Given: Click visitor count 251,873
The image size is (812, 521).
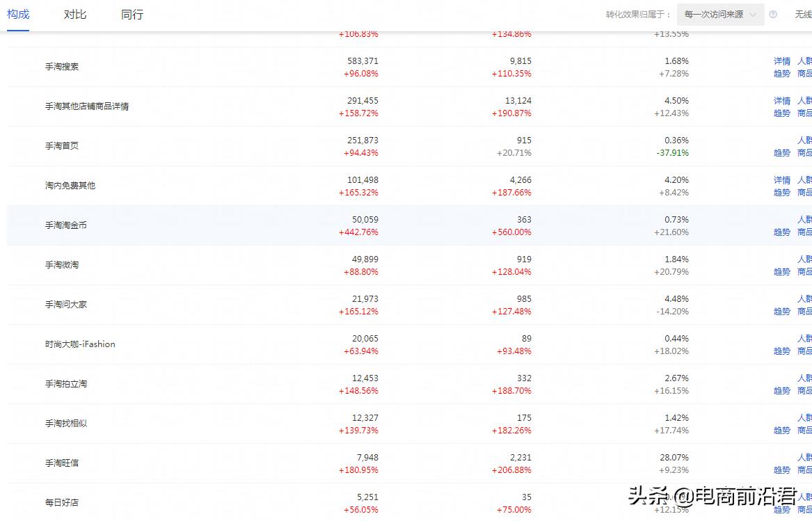Looking at the screenshot, I should click(363, 141).
